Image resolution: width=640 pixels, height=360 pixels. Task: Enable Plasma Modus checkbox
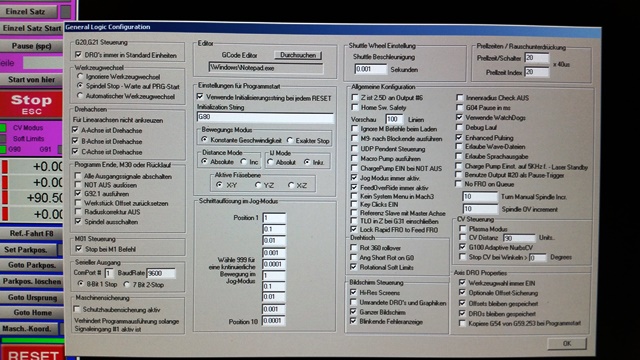pos(462,229)
